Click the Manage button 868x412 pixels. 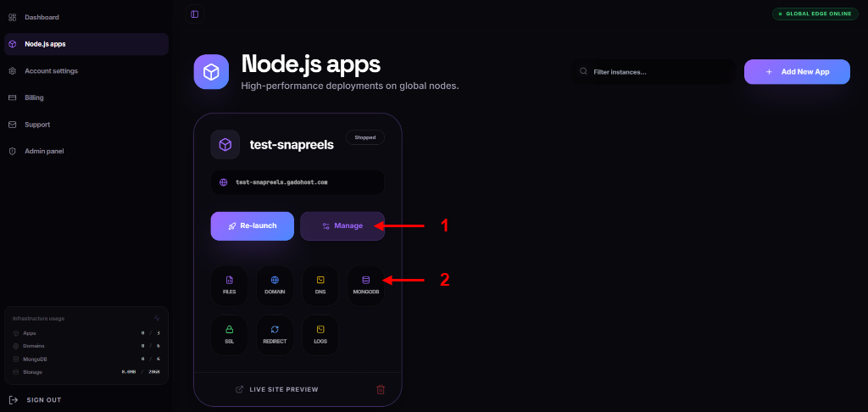pos(342,226)
